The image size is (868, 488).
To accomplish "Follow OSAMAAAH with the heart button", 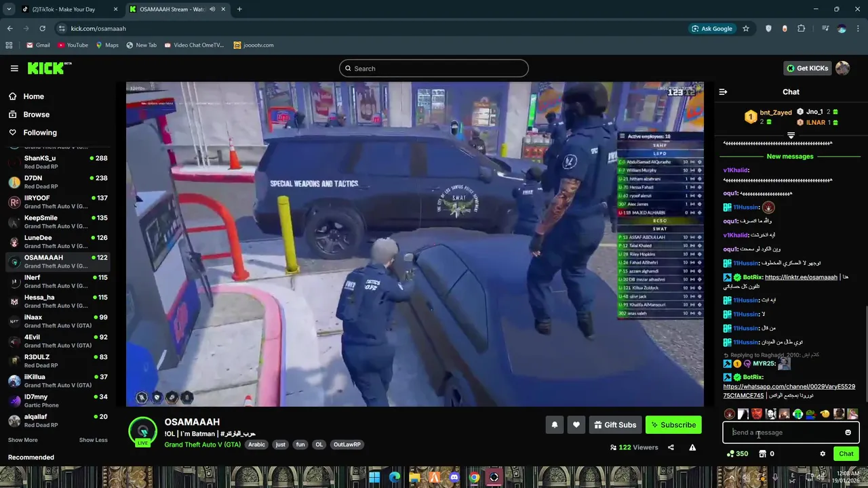I will click(x=576, y=425).
